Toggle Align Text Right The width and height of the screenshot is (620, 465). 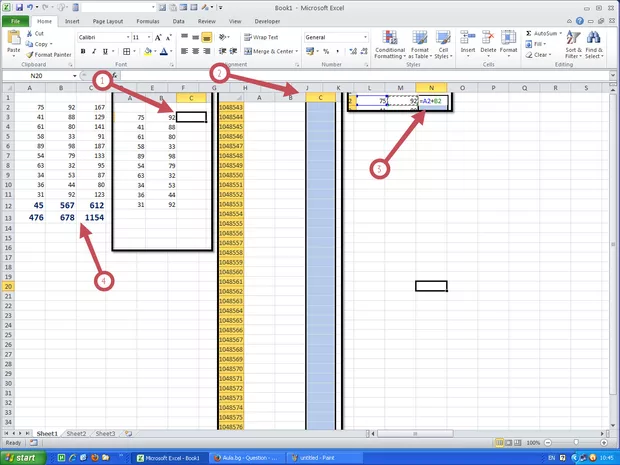click(206, 51)
